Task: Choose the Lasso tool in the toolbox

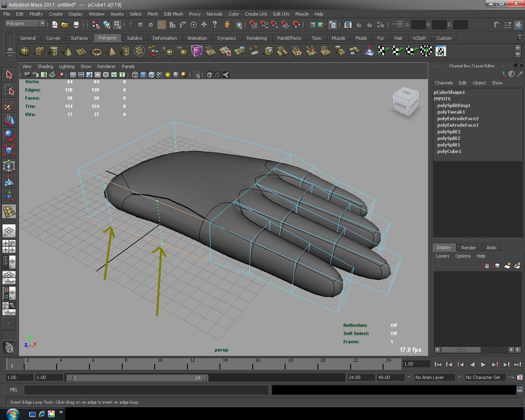Action: coord(9,90)
